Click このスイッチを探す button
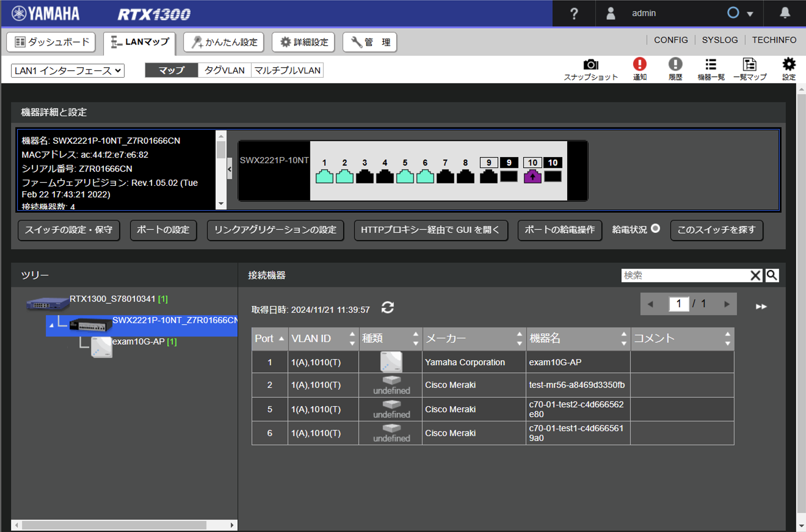 point(717,230)
